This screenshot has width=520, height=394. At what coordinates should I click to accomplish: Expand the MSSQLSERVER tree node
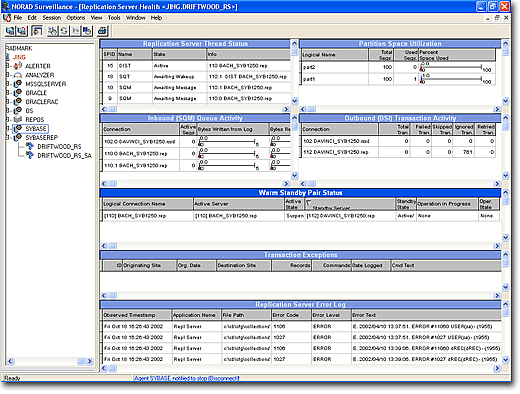(8, 84)
